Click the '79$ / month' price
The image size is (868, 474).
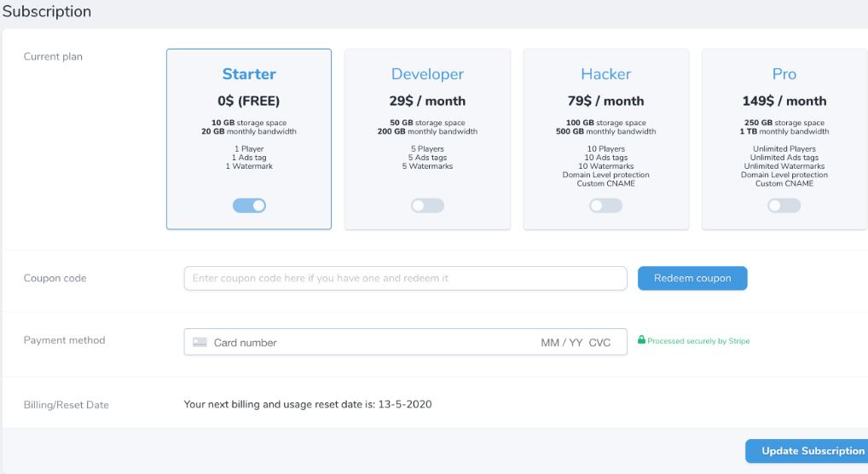[605, 101]
